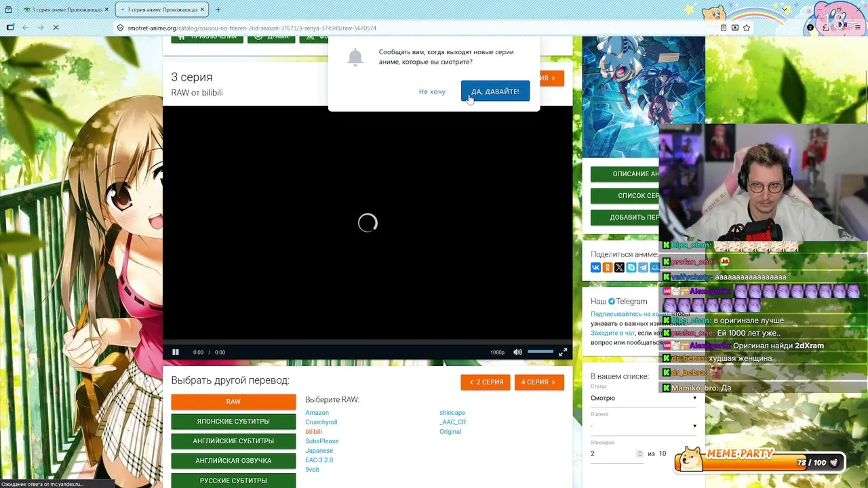Open a new browser tab
This screenshot has width=868, height=488.
pyautogui.click(x=218, y=9)
